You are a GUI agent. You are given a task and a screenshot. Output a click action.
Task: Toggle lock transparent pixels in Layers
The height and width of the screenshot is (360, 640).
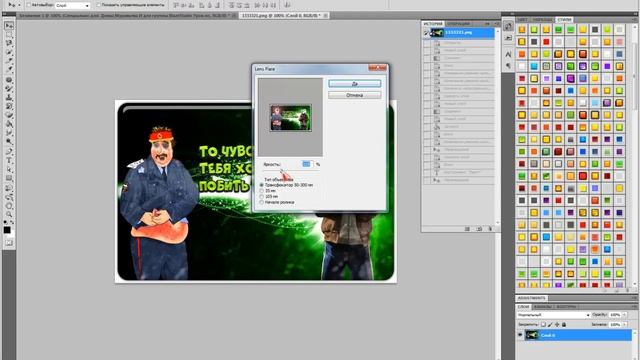tap(543, 324)
